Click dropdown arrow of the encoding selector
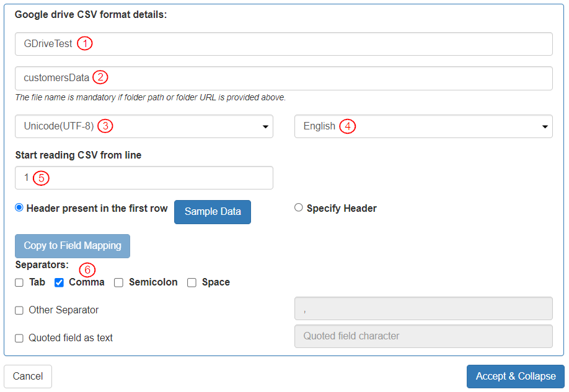This screenshot has width=569, height=392. (265, 127)
